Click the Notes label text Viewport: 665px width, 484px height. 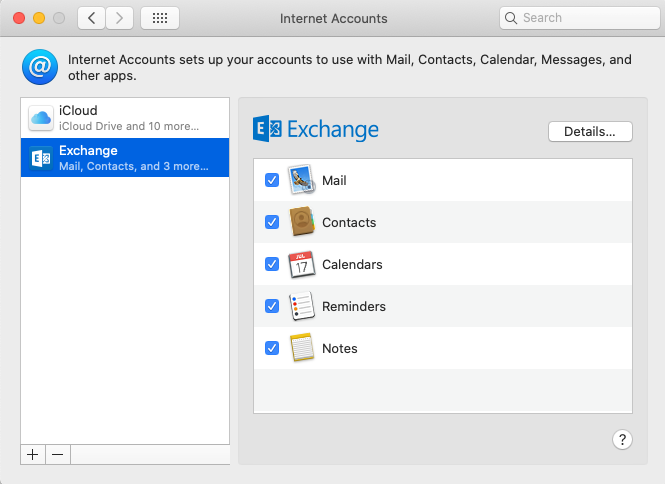coord(340,348)
